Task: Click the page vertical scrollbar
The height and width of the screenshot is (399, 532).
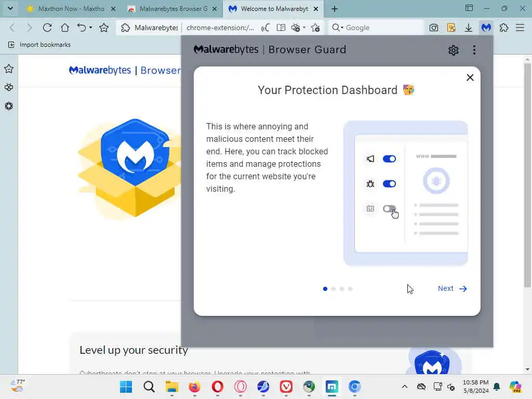Action: click(527, 175)
